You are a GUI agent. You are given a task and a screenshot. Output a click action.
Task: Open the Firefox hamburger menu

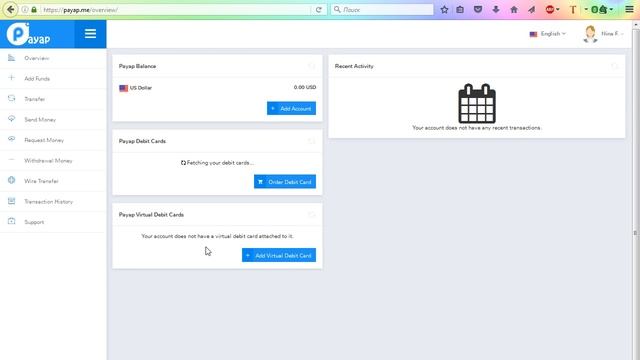click(629, 9)
